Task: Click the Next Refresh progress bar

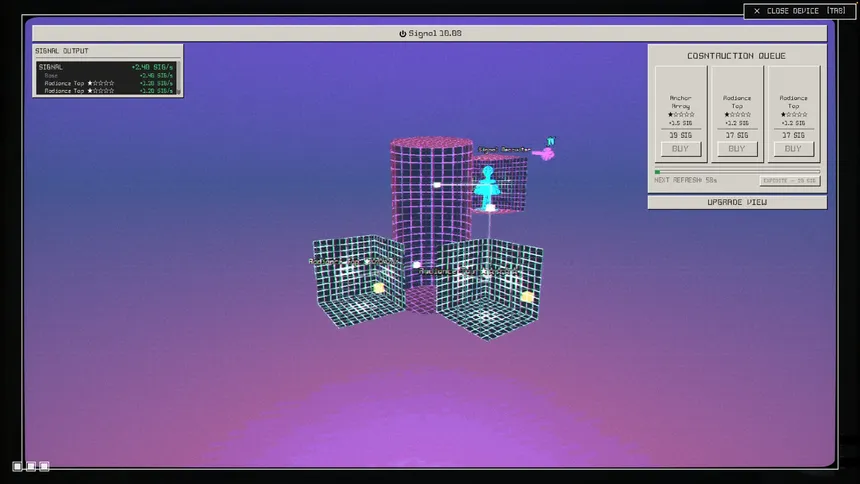Action: [x=737, y=172]
